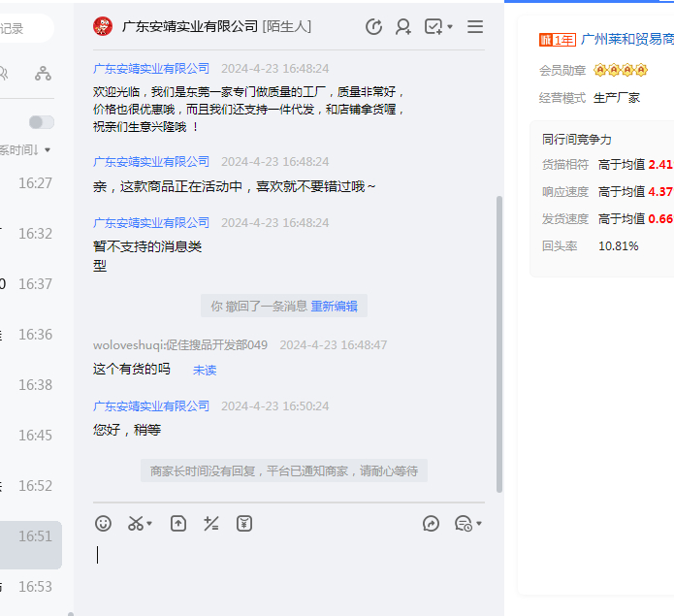Click the 响应速度 score 4.37
Image resolution: width=674 pixels, height=616 pixels.
coord(659,192)
